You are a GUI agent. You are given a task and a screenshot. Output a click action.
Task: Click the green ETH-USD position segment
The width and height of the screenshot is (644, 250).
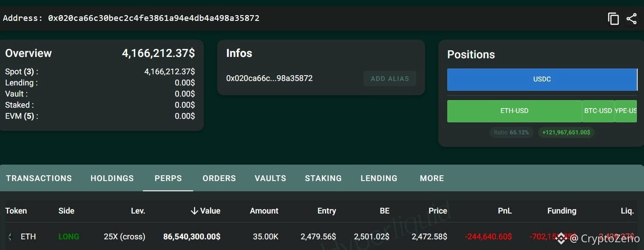point(514,111)
